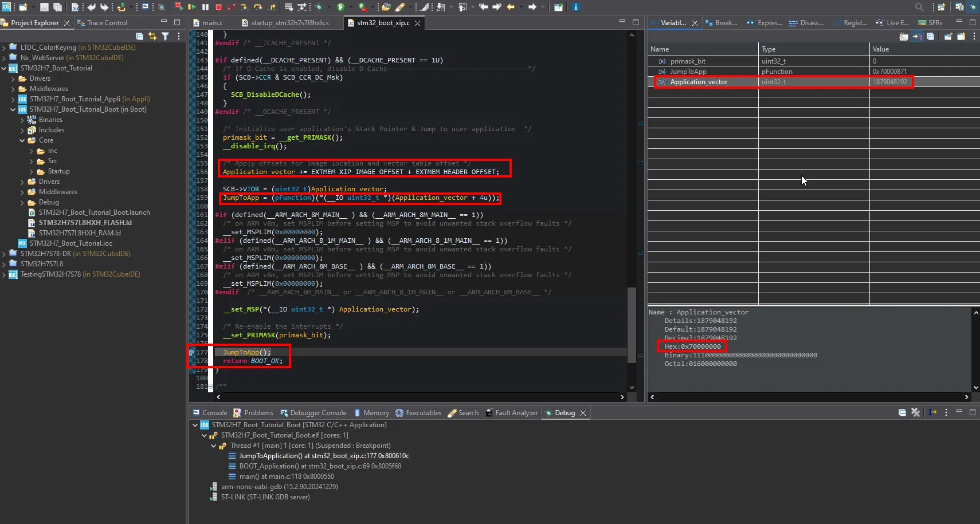980x524 pixels.
Task: Click the Redo arrow in the toolbar
Action: point(104,7)
